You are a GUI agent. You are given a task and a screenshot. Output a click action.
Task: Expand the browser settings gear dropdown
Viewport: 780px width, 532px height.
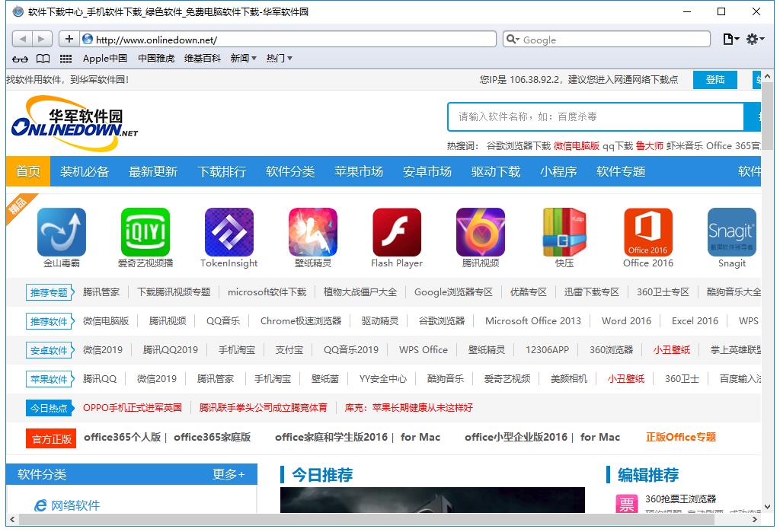click(753, 39)
